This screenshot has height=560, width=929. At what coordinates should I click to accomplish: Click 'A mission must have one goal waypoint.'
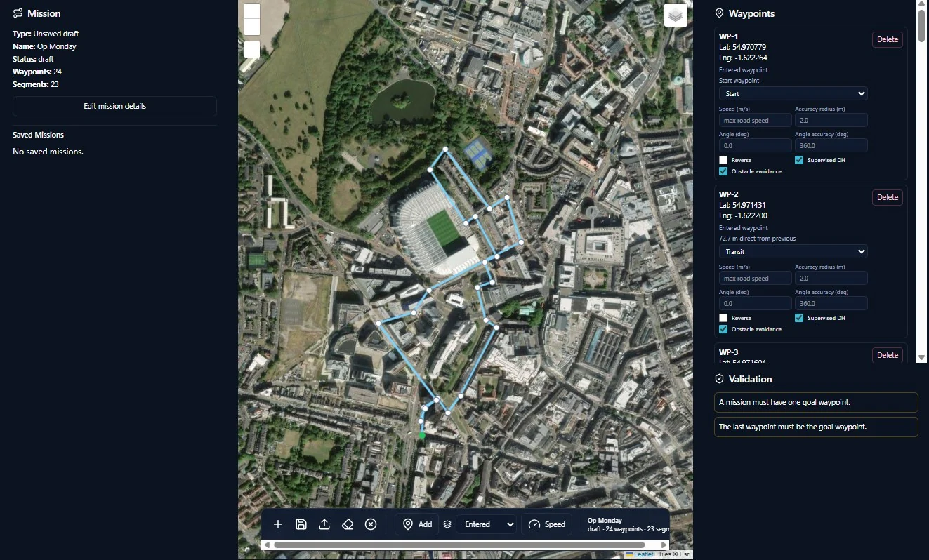tap(816, 403)
